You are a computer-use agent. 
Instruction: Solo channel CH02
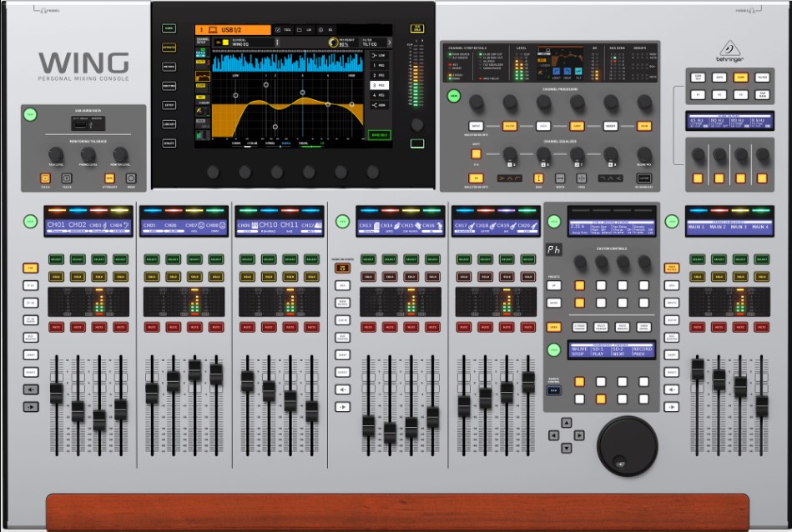pos(78,277)
